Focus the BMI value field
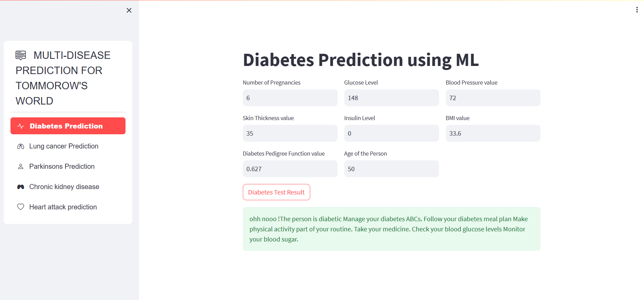Screen dimensions: 644x300 point(492,133)
